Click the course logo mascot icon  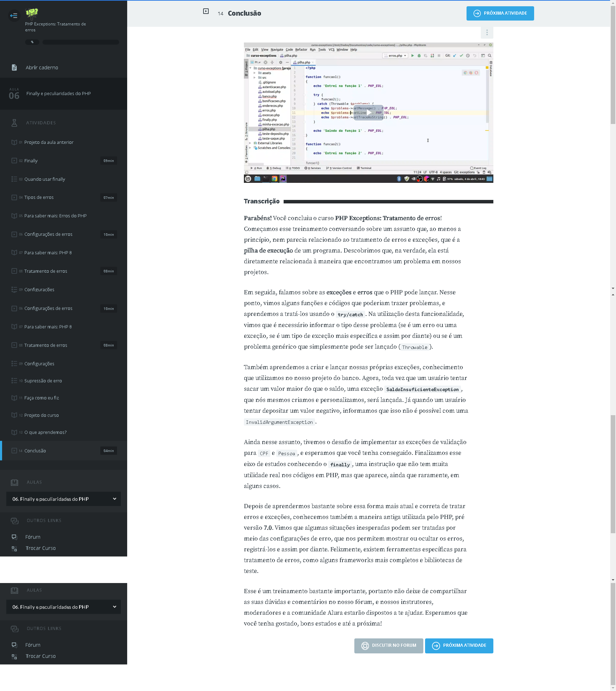click(32, 13)
